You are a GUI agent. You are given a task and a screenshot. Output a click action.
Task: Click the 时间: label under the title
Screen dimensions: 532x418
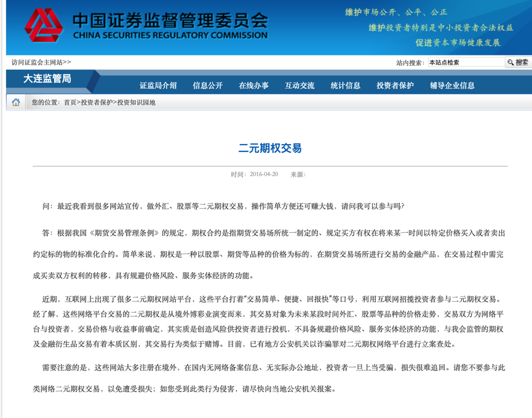[239, 175]
